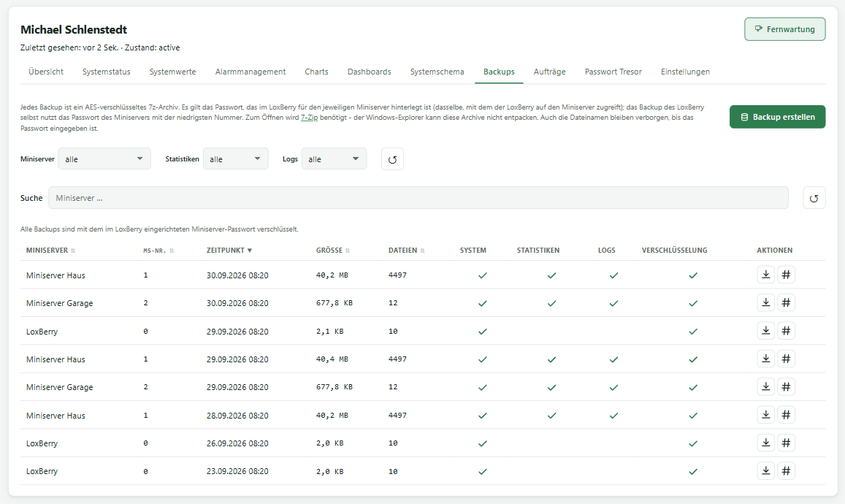Show hash for Miniserver Haus backup of 30.09.2026
The width and height of the screenshot is (845, 504).
(x=787, y=275)
